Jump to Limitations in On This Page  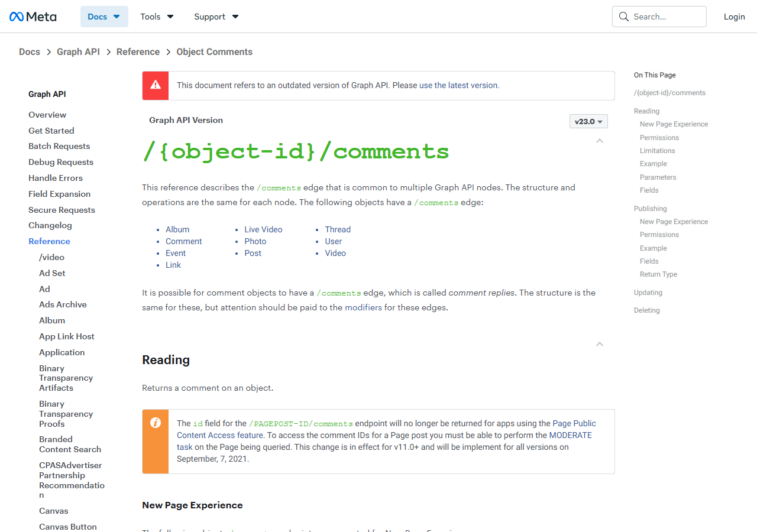coord(657,151)
